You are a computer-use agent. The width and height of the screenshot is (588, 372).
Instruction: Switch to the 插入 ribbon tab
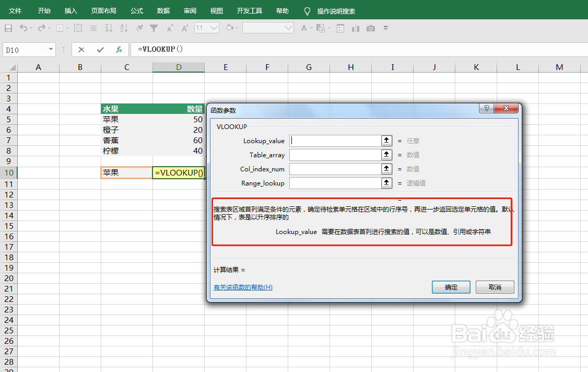[71, 11]
